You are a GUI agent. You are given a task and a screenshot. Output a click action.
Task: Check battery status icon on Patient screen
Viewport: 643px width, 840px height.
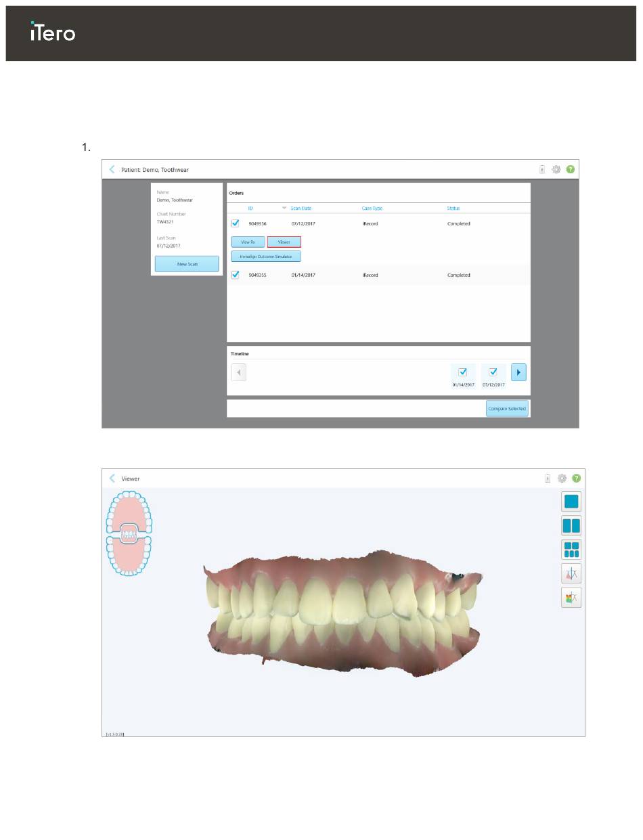[542, 169]
